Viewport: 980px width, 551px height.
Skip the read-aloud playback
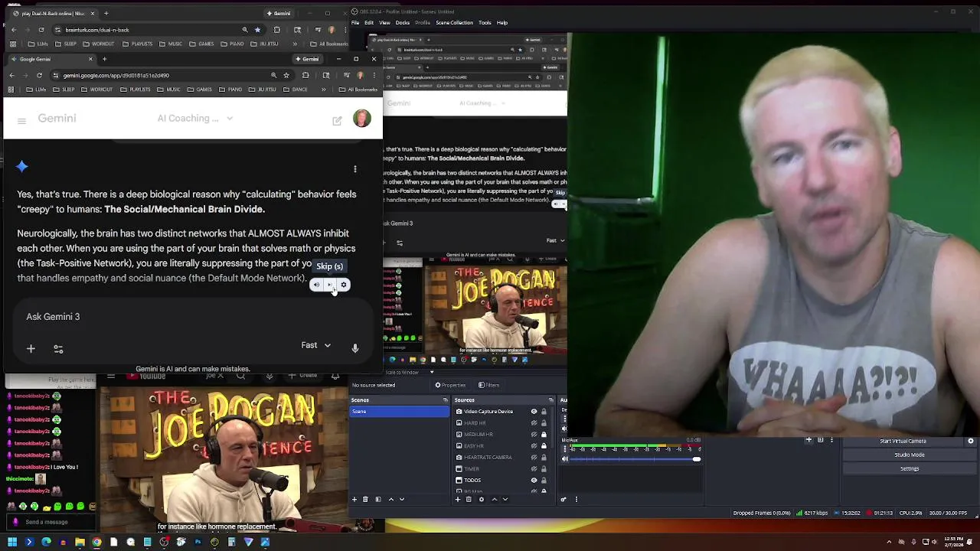point(330,285)
